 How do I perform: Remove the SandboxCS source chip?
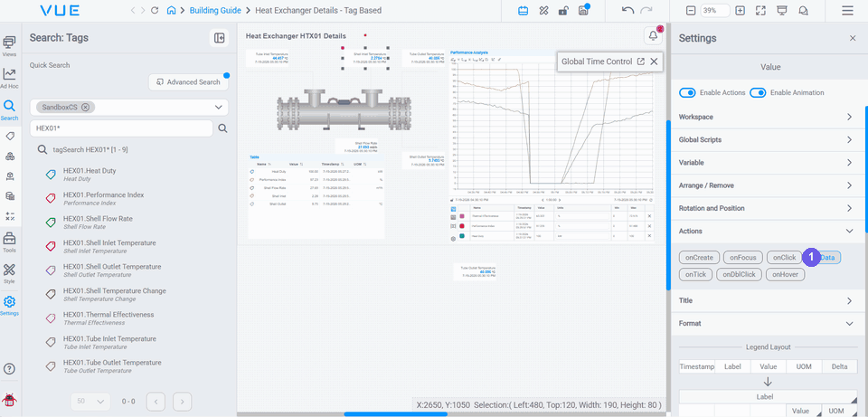coord(85,107)
